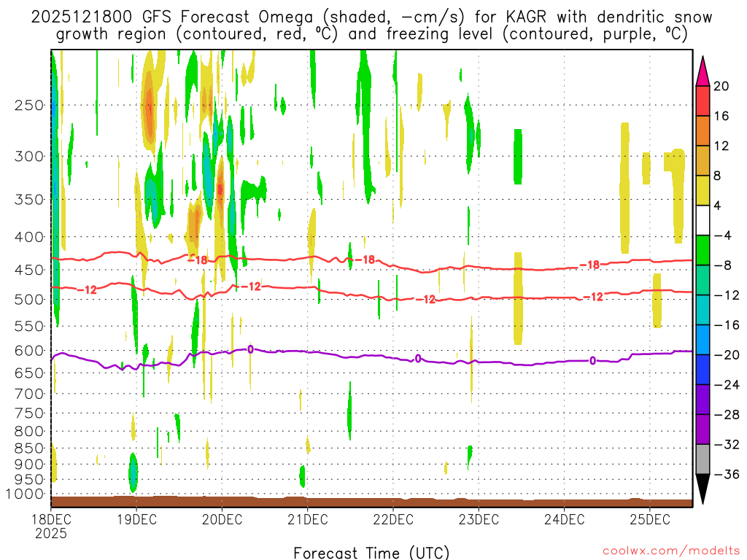This screenshot has width=747, height=560.
Task: Click the 800 pressure level label
Action: point(29,432)
